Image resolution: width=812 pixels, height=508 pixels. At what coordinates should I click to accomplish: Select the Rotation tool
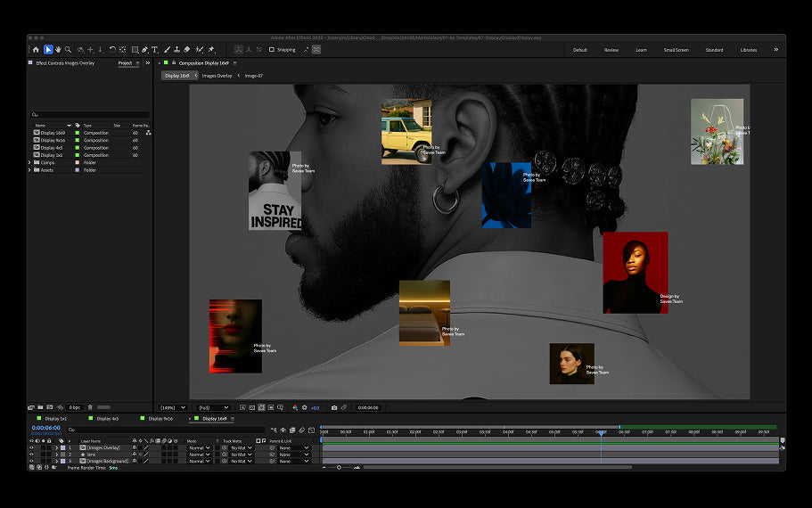[x=112, y=50]
